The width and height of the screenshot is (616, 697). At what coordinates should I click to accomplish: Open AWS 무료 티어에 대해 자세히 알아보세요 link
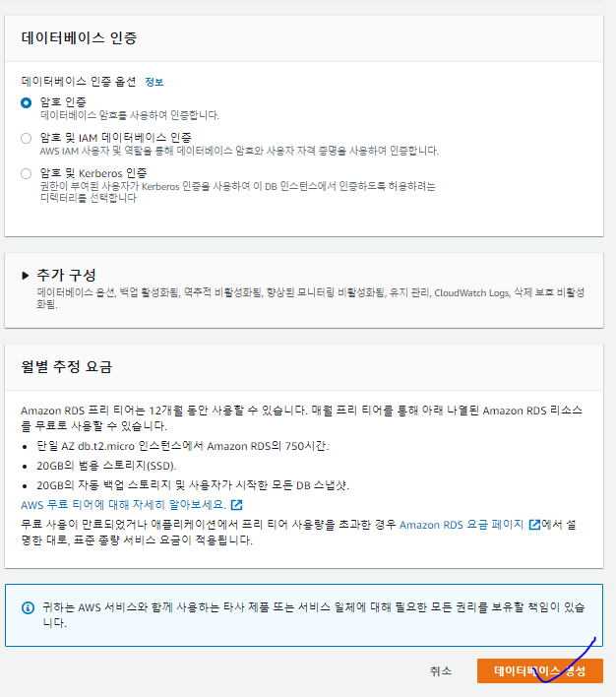click(124, 504)
